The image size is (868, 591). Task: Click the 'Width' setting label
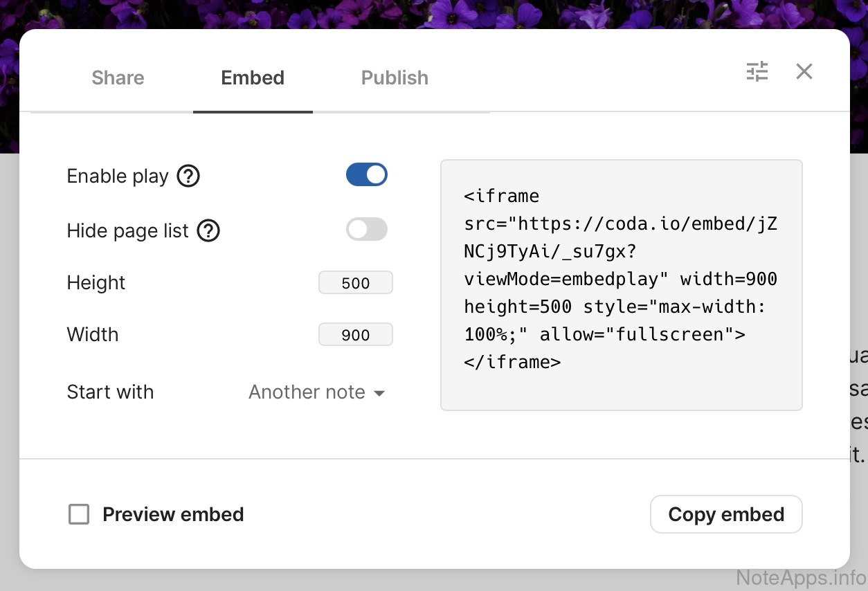click(93, 335)
